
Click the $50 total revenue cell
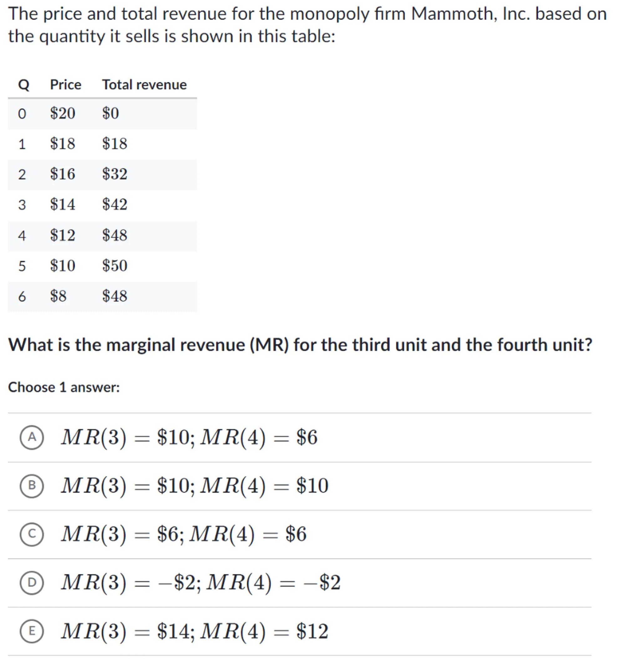(115, 266)
